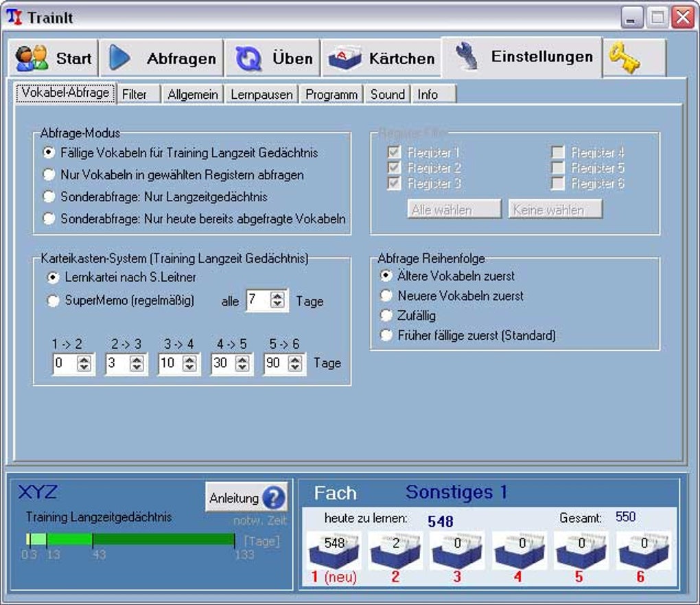Select Zufällig query order
This screenshot has height=605, width=700.
click(408, 315)
